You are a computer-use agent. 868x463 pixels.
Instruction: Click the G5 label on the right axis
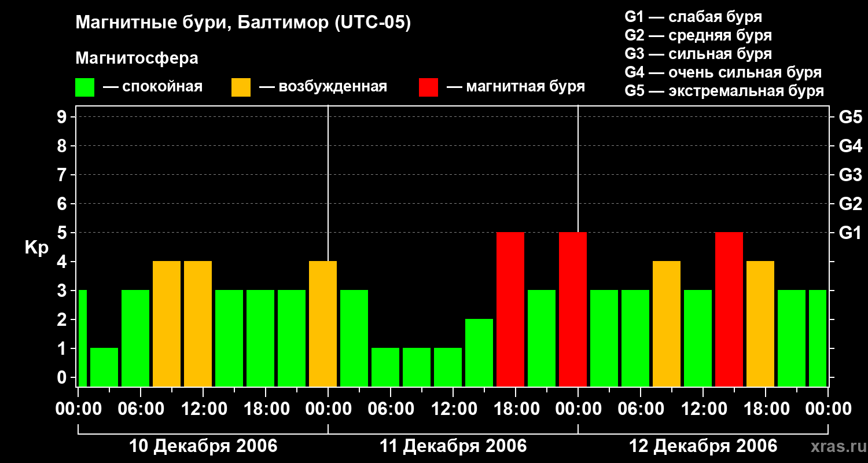(x=850, y=117)
